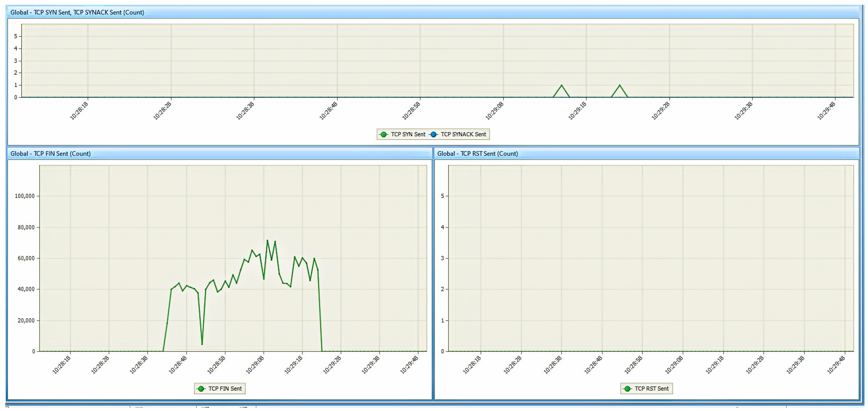Viewport: 868px width, 411px height.
Task: Click the blue TCP SYNACK Sent legend marker
Action: click(x=434, y=134)
